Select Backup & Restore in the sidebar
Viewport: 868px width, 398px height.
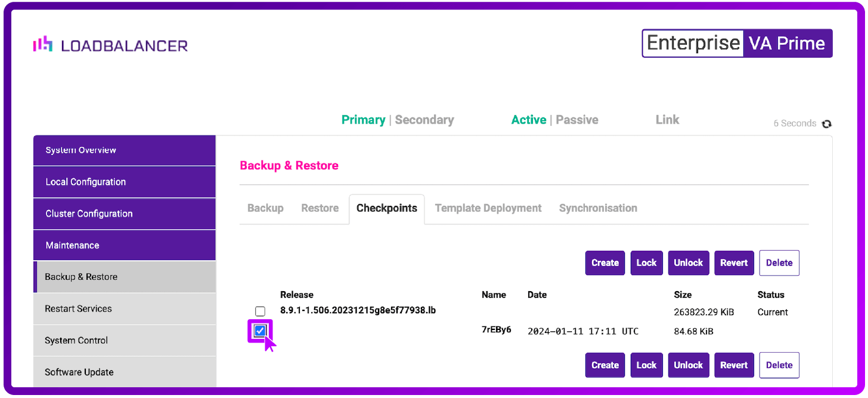pyautogui.click(x=124, y=277)
